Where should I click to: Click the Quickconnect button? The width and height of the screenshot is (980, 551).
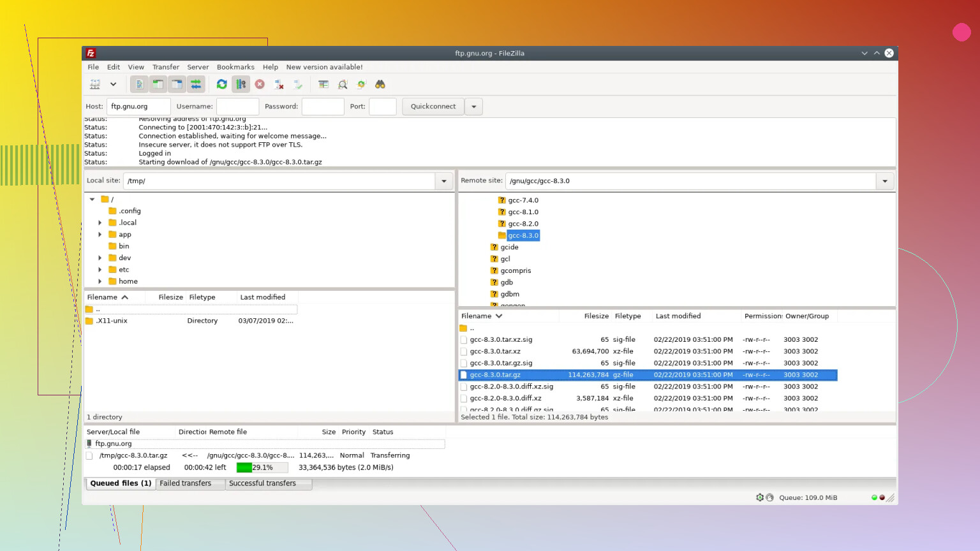(433, 107)
